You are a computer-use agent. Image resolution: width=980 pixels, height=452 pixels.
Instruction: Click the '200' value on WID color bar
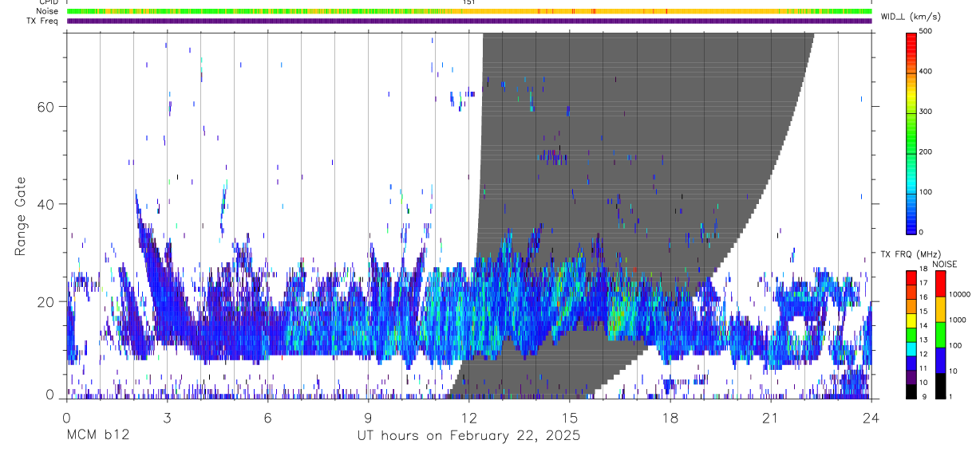pyautogui.click(x=925, y=151)
